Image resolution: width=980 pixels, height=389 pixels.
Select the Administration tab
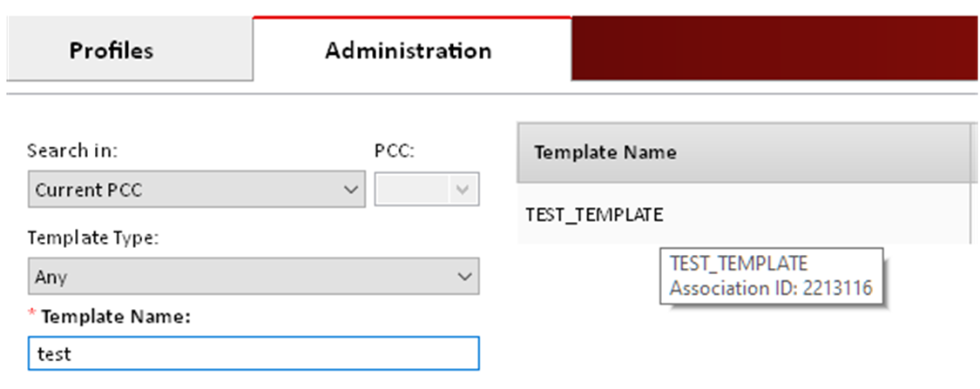[x=408, y=50]
